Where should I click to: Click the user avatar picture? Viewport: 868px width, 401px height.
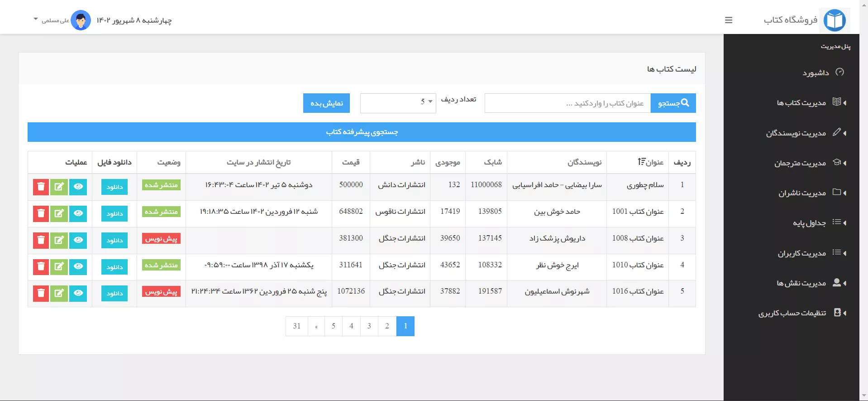pos(81,20)
